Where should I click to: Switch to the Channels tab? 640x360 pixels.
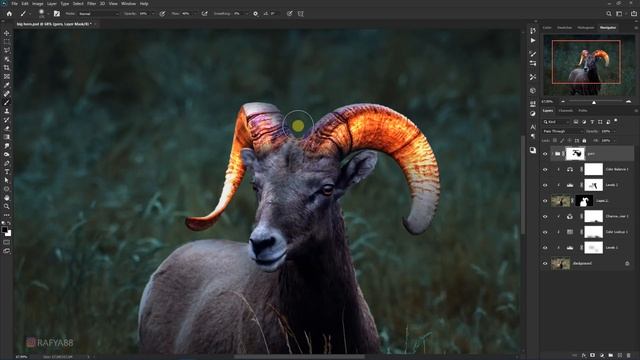coord(566,111)
